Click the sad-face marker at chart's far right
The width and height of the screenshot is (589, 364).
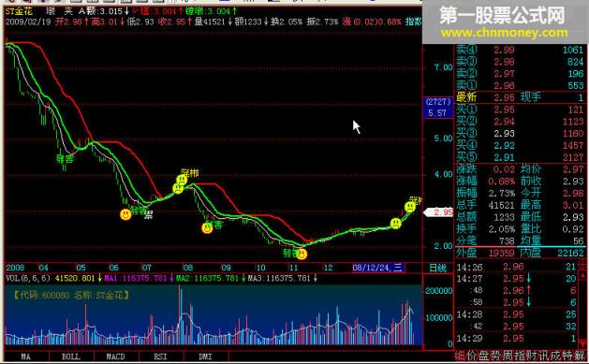pos(410,207)
